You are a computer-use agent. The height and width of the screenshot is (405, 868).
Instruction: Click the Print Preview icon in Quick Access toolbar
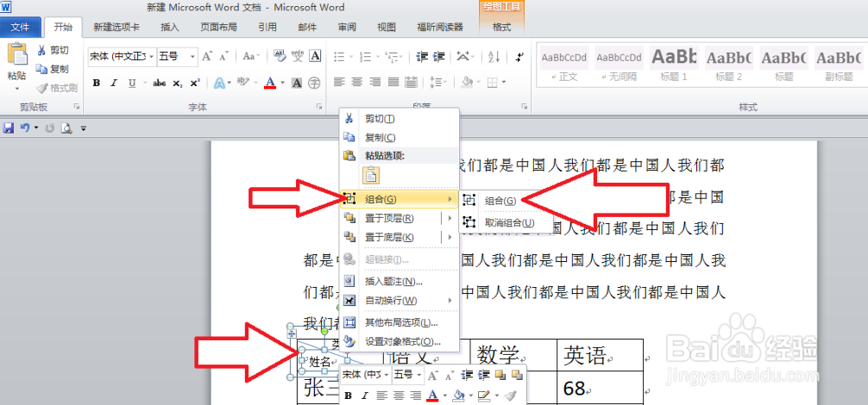pos(67,128)
